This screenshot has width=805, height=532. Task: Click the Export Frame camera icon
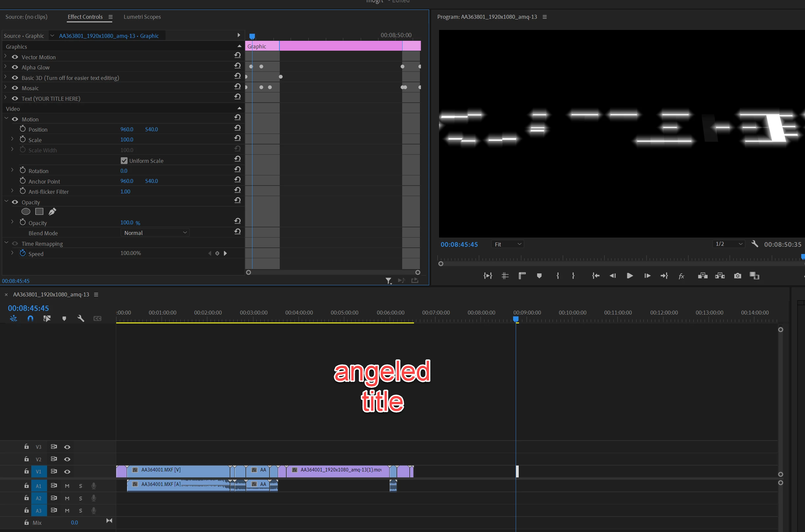737,276
